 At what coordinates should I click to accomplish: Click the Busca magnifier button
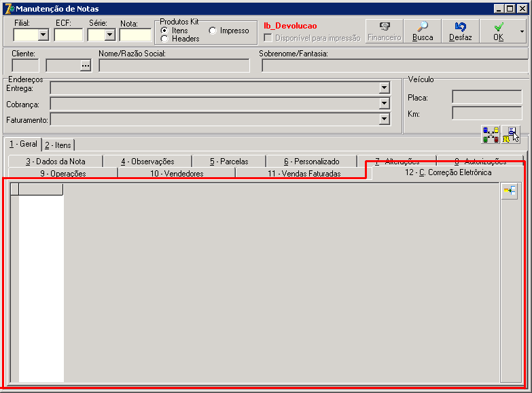[x=423, y=31]
